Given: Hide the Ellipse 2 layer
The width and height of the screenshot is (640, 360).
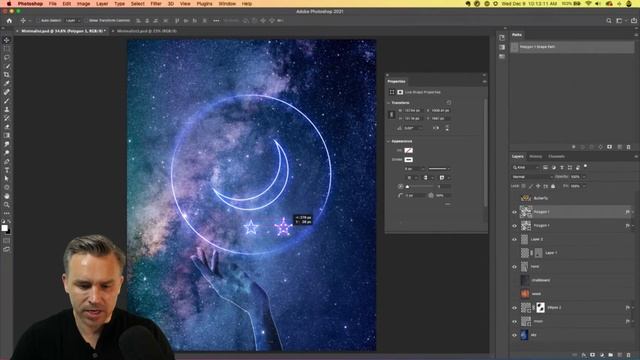Looking at the screenshot, I should tap(514, 308).
